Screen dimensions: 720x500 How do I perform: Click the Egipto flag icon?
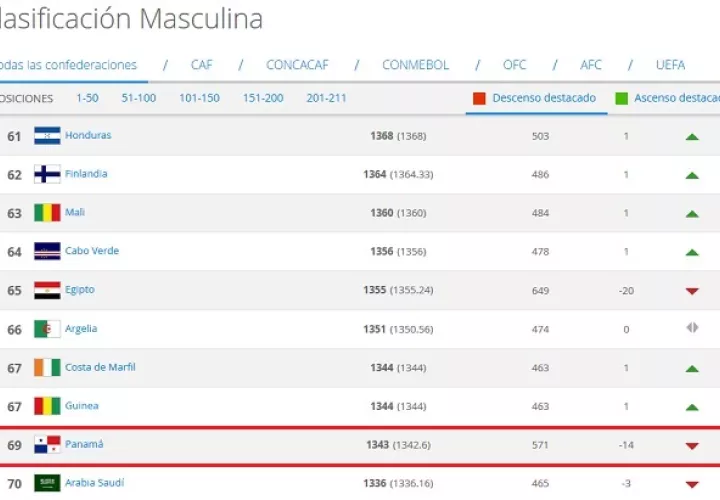(x=47, y=291)
